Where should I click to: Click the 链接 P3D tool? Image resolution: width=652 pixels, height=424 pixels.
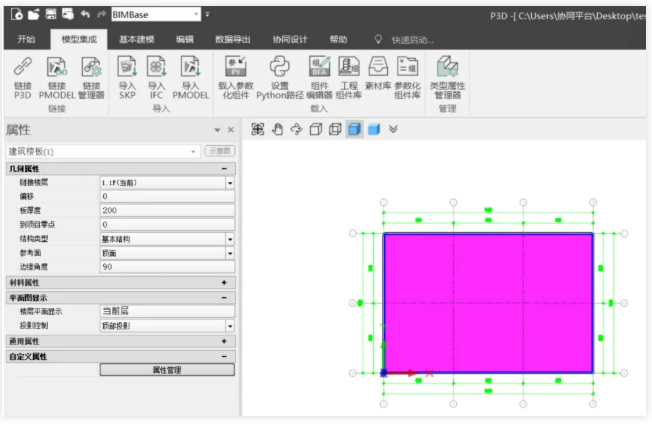tap(23, 78)
